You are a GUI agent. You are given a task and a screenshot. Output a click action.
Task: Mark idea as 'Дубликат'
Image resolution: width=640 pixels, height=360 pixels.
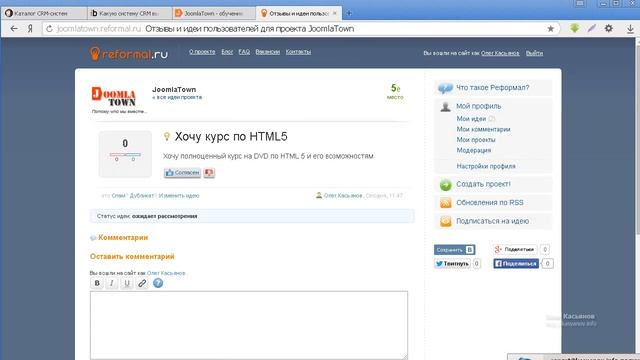142,196
